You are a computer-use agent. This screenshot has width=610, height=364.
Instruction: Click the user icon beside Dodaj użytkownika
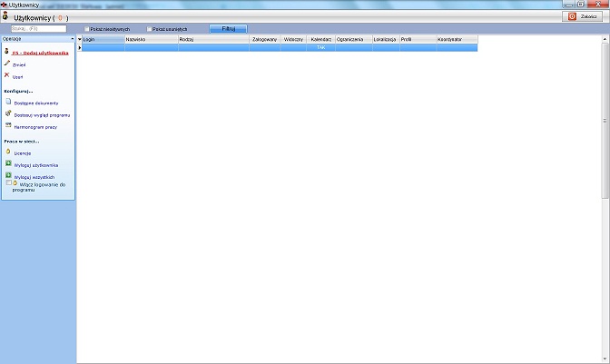point(6,51)
